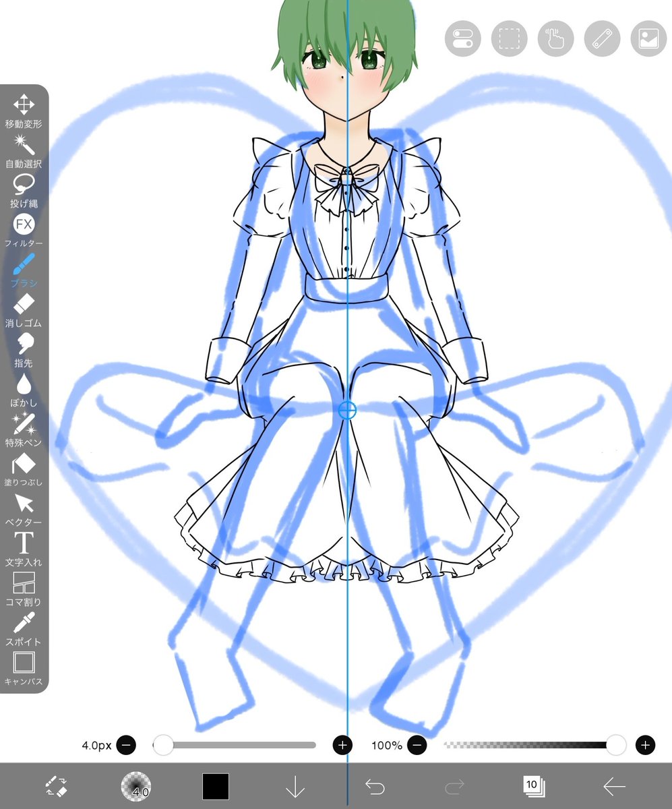
Task: Increase opacity with plus button
Action: click(x=645, y=745)
